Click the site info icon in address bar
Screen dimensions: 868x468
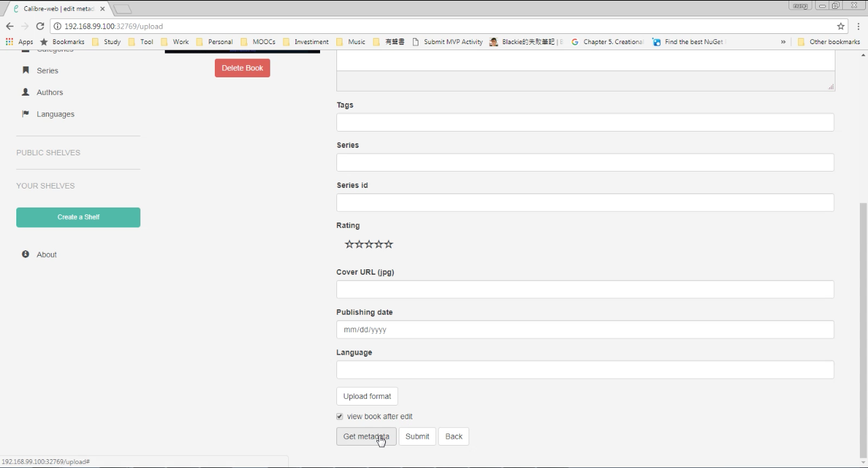tap(58, 26)
